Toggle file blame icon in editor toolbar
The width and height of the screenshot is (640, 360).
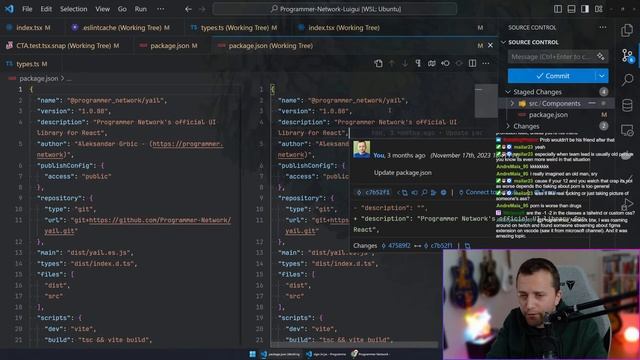445,63
